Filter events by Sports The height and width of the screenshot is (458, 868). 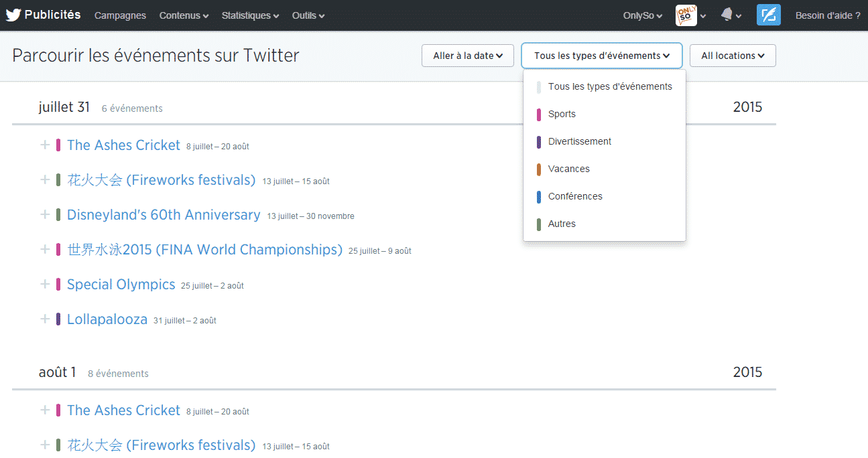pyautogui.click(x=605, y=114)
